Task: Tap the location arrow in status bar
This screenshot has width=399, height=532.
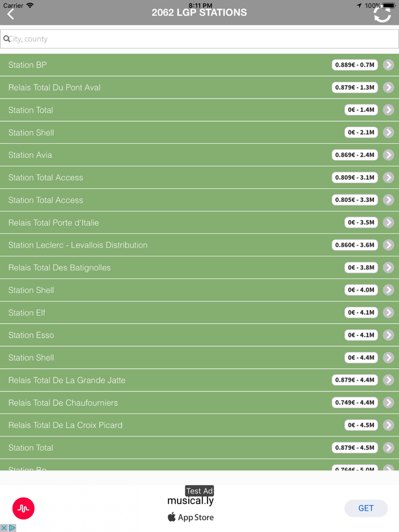Action: 359,5
